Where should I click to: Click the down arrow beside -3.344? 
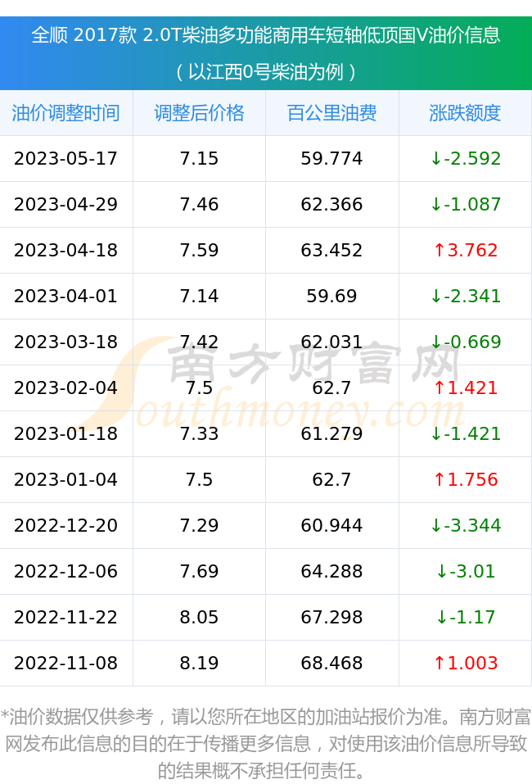click(x=436, y=525)
